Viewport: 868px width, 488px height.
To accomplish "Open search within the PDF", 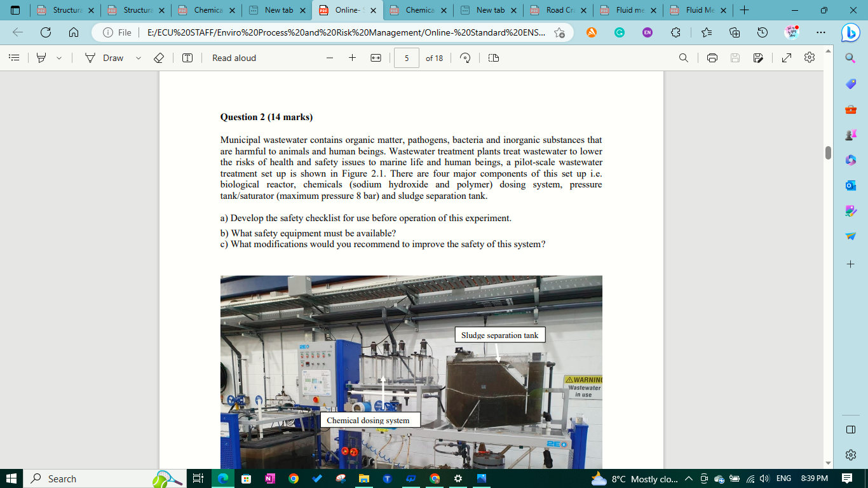I will click(x=683, y=58).
